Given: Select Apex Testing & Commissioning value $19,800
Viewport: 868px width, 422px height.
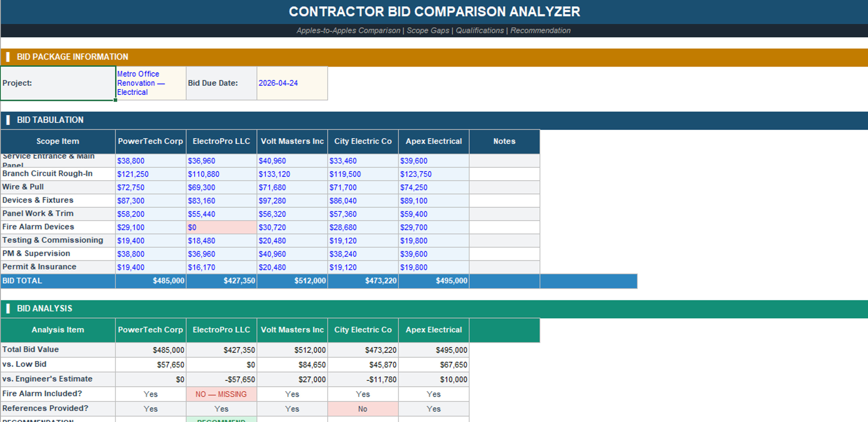Looking at the screenshot, I should tap(434, 241).
